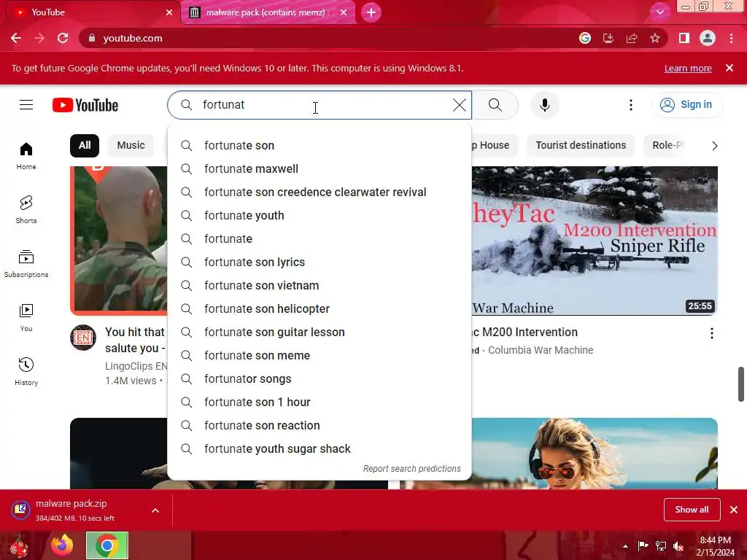Image resolution: width=747 pixels, height=560 pixels.
Task: Toggle the Chrome side panel
Action: 684,38
